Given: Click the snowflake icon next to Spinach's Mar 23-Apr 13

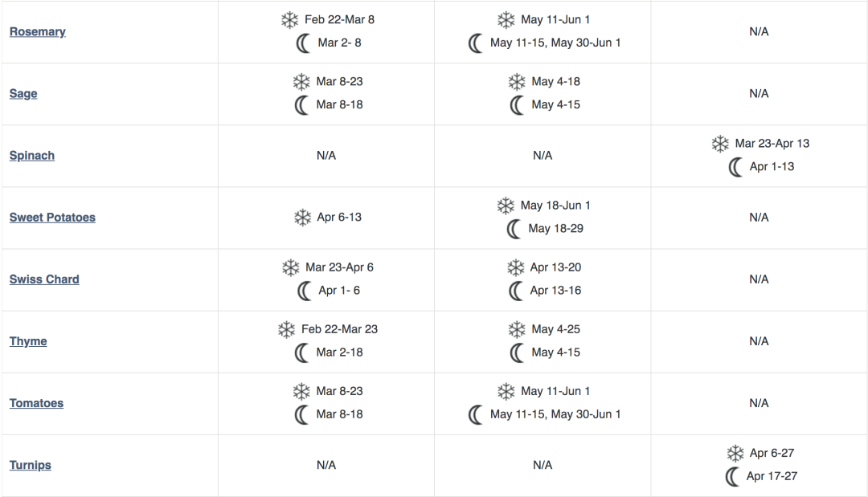Looking at the screenshot, I should coord(720,144).
